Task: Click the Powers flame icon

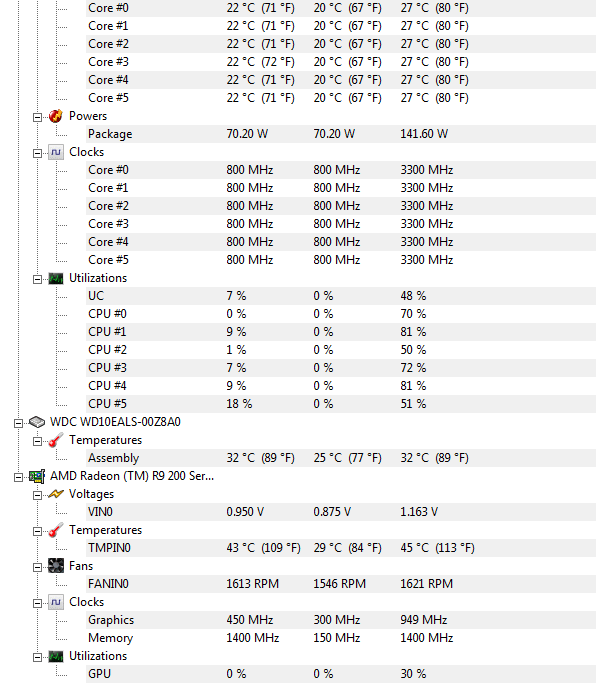Action: pyautogui.click(x=56, y=116)
